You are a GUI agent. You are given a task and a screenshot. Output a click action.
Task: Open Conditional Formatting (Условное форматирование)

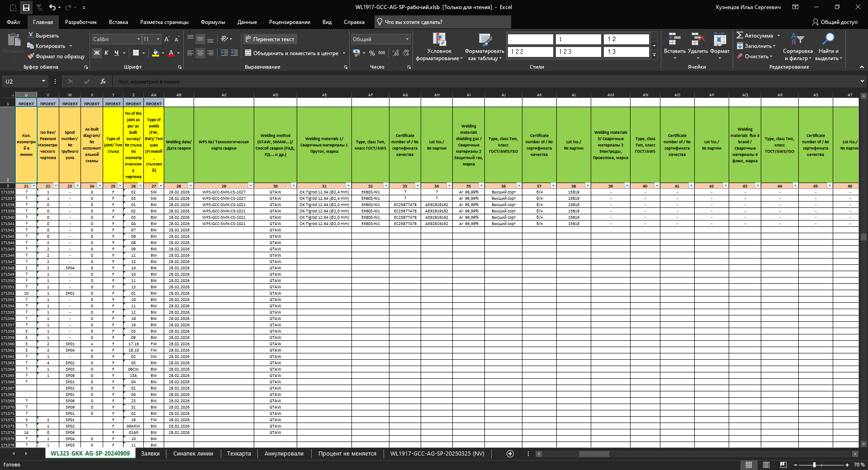[439, 47]
